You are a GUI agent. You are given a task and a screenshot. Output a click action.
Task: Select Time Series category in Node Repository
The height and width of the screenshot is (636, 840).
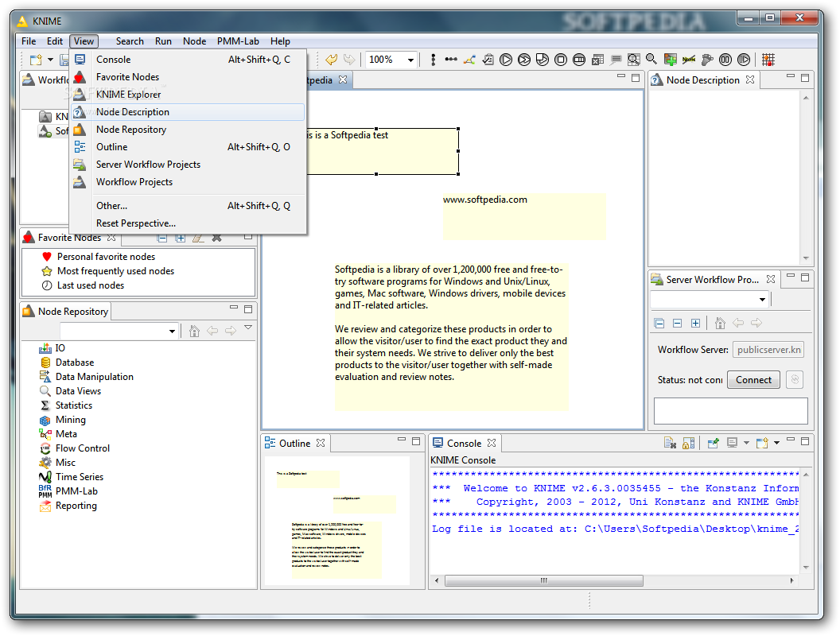pyautogui.click(x=80, y=477)
